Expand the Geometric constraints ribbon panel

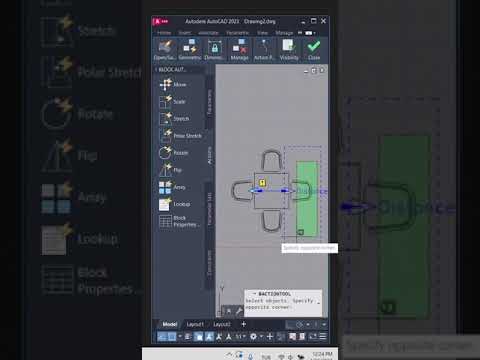[190, 50]
